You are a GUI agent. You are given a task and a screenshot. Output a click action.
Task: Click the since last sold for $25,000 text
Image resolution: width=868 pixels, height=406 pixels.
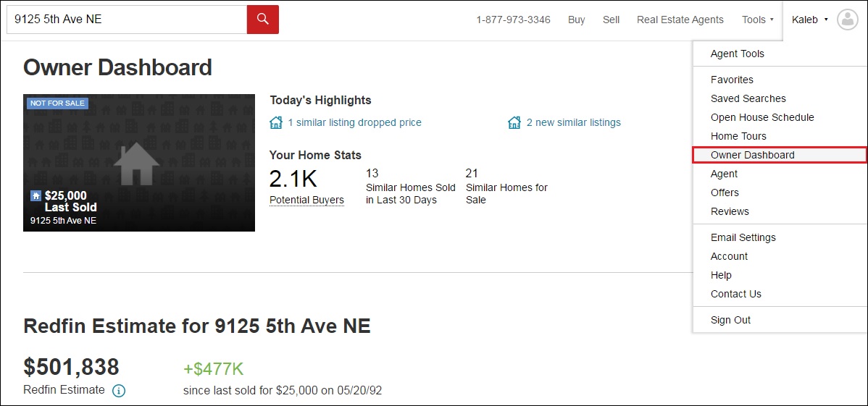(x=283, y=391)
